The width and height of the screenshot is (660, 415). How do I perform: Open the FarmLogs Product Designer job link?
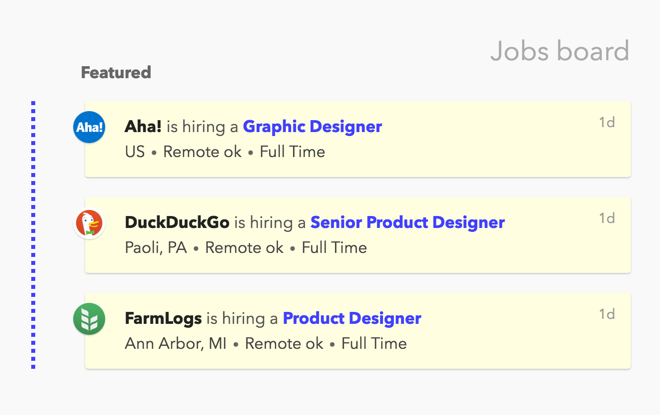click(351, 319)
